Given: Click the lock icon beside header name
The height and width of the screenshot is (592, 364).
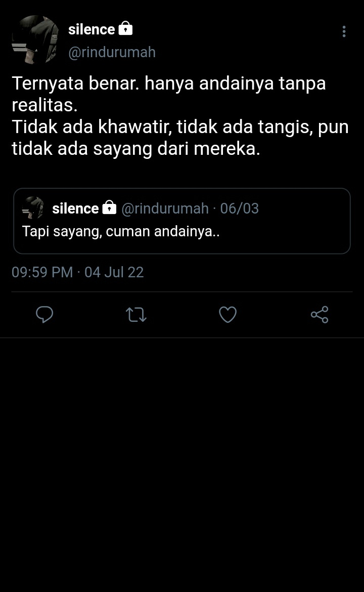Looking at the screenshot, I should click(125, 28).
